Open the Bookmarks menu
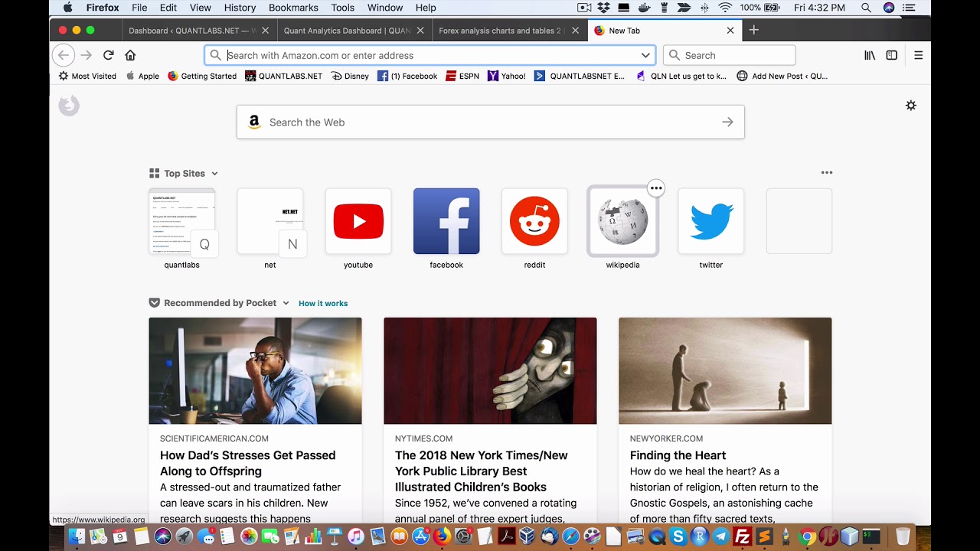Image resolution: width=980 pixels, height=551 pixels. (293, 8)
